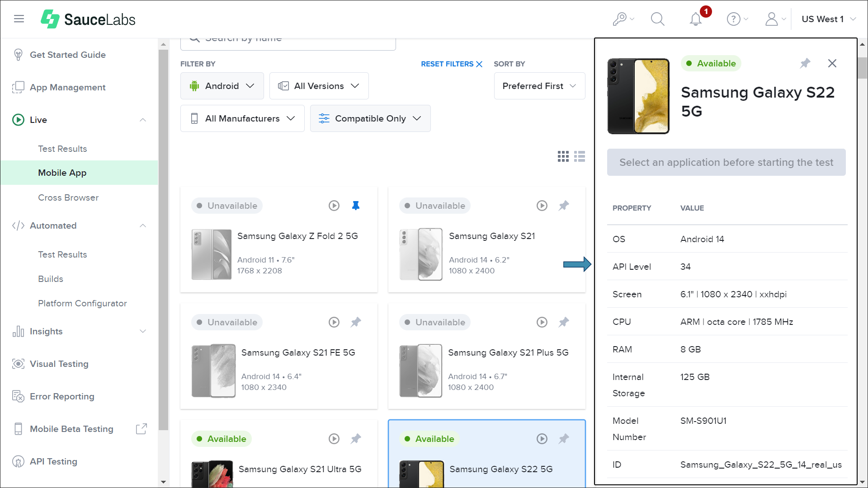
Task: Open the All Manufacturers dropdown
Action: coord(242,118)
